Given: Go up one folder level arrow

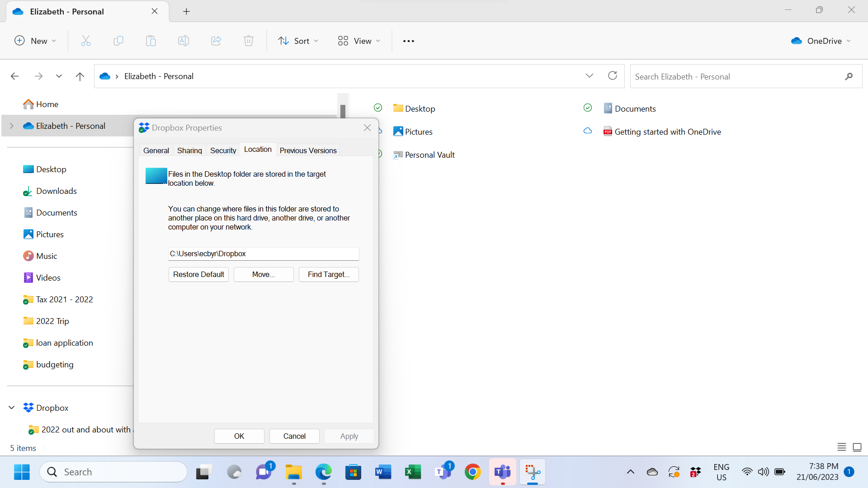Looking at the screenshot, I should 80,76.
